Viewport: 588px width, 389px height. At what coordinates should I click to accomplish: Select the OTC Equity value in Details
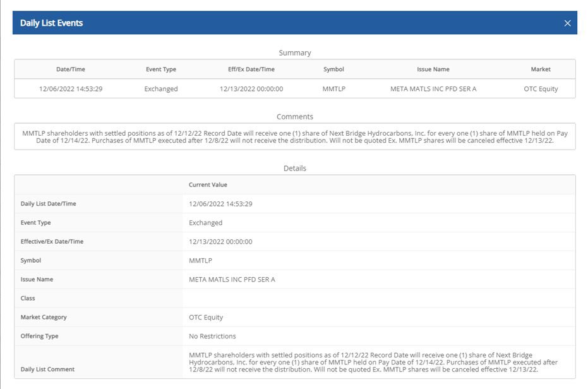[x=206, y=318]
